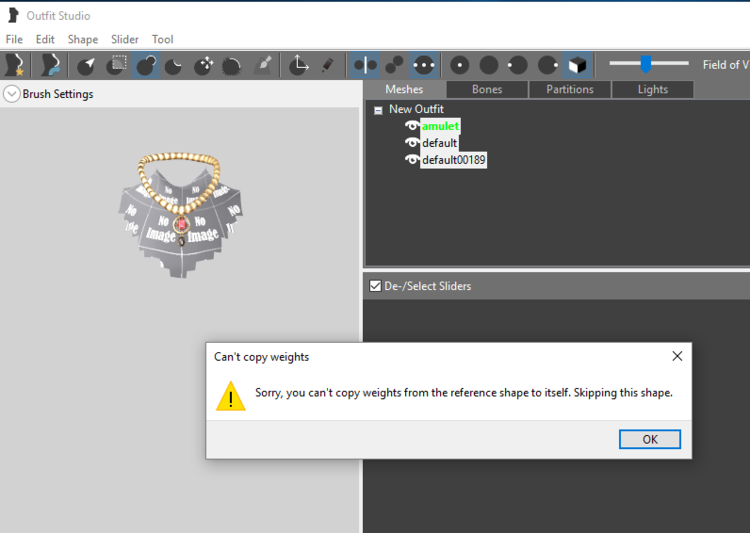Viewport: 750px width, 533px height.
Task: Click the necklace model in the viewport
Action: [x=180, y=213]
